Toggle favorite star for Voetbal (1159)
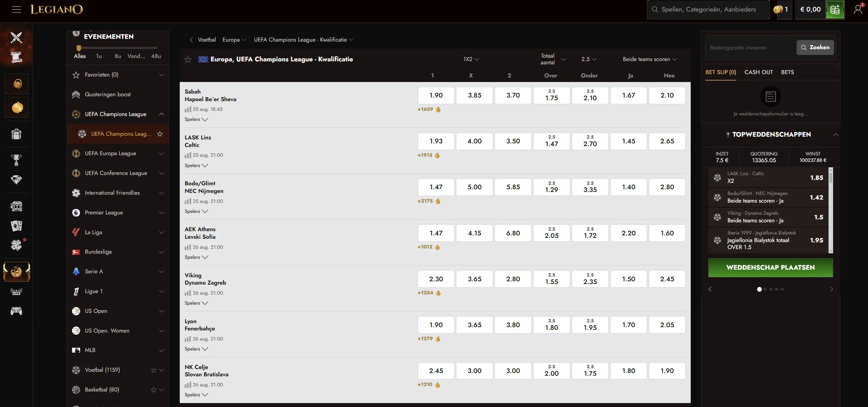The width and height of the screenshot is (868, 407). point(154,370)
